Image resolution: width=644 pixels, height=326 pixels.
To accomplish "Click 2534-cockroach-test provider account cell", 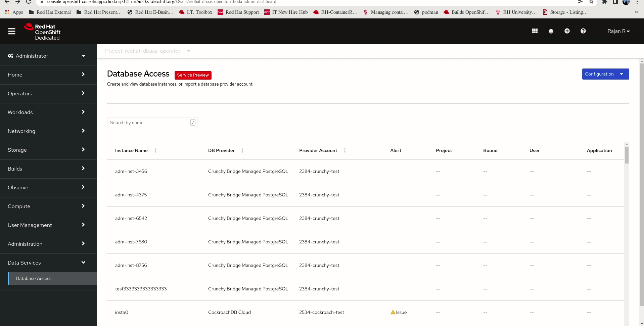I will pos(322,312).
